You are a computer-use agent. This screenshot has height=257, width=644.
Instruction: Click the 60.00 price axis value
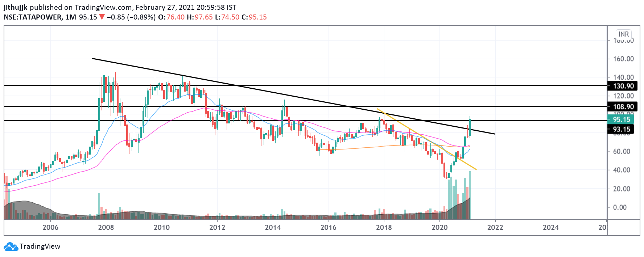pyautogui.click(x=622, y=151)
